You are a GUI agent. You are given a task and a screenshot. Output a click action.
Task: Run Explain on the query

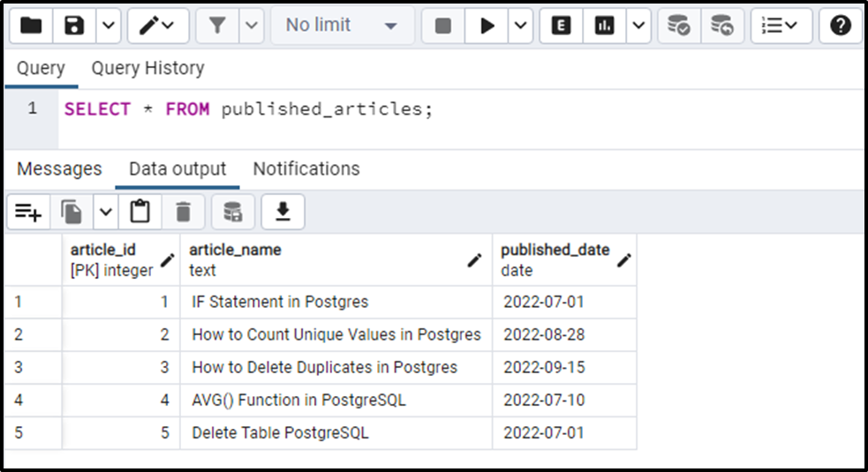point(561,26)
